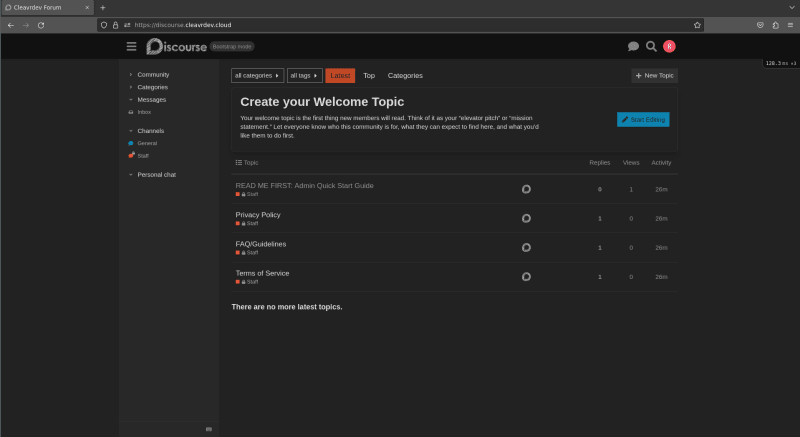
Task: Click the keyboard shortcuts icon at sidebar bottom
Action: point(209,429)
